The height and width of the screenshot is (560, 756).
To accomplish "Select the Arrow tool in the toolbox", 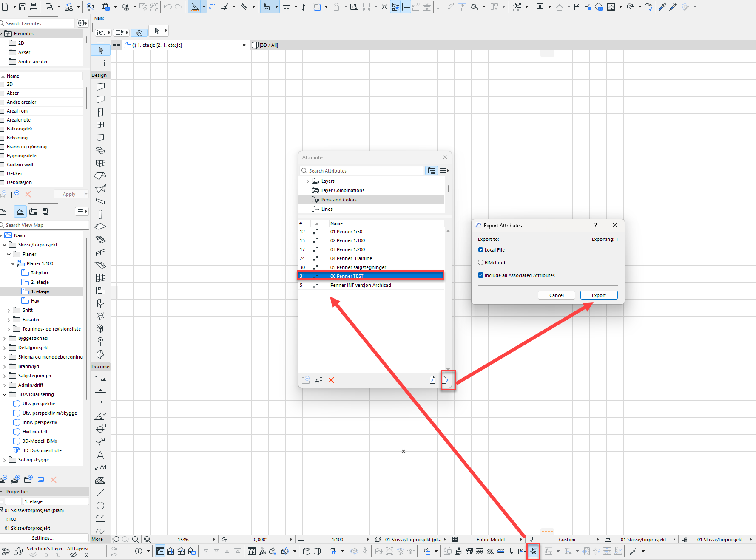I will pyautogui.click(x=100, y=50).
